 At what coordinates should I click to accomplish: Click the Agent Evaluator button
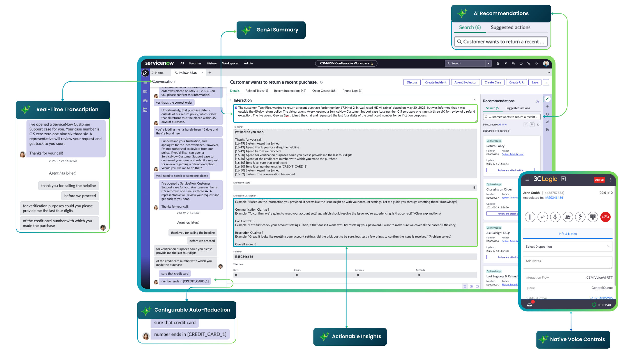(x=465, y=82)
